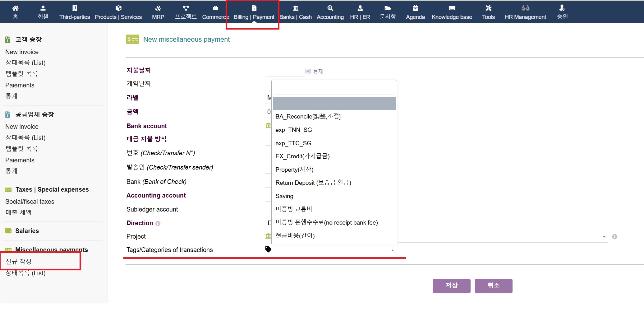Open Knowledge base menu
The image size is (644, 326).
(x=452, y=12)
